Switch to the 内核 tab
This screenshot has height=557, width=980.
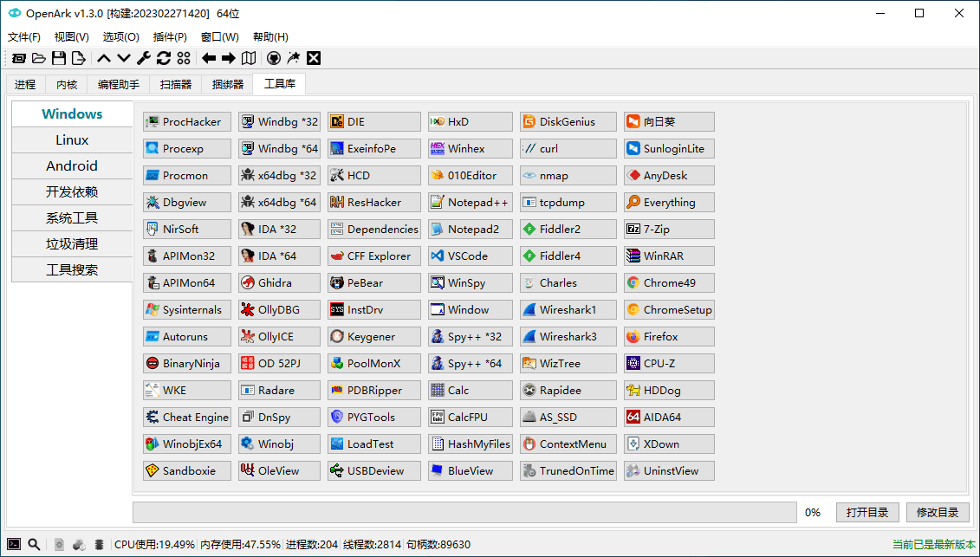pyautogui.click(x=66, y=84)
